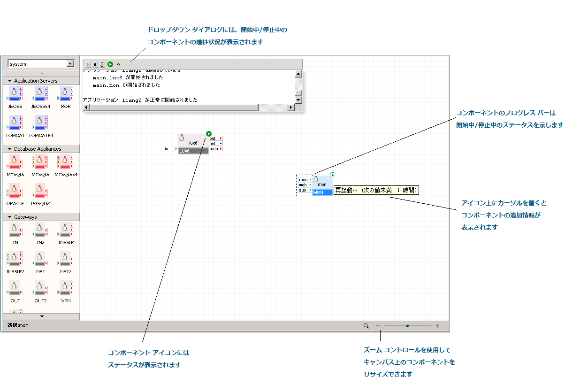Click the palette scroll-down arrow bar
This screenshot has height=392, width=565.
41,316
